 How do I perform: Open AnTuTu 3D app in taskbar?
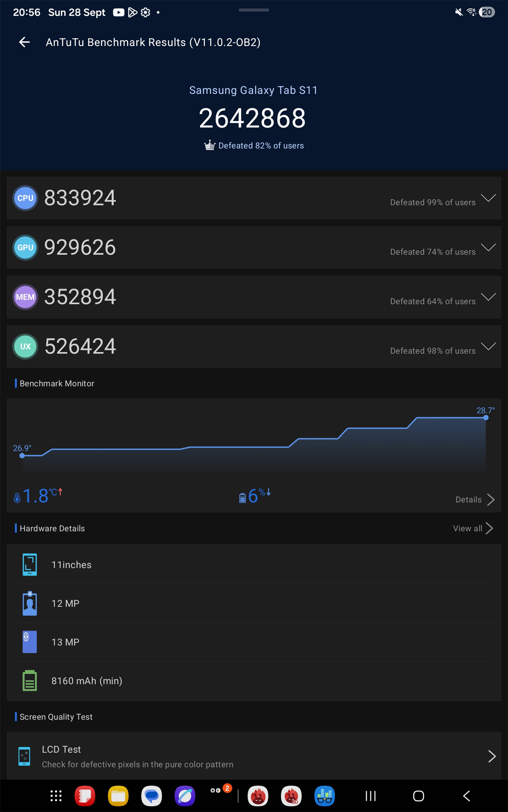(291, 796)
